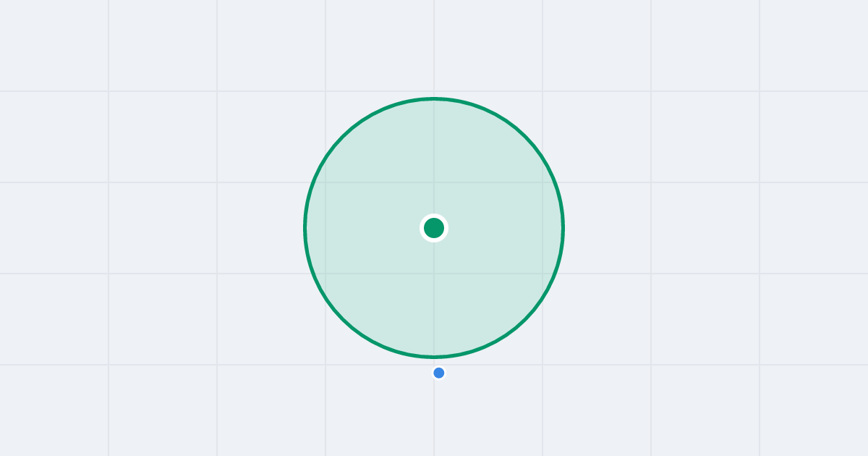Click the white ring around the green center
Screen dimensions: 868x456
(x=434, y=216)
